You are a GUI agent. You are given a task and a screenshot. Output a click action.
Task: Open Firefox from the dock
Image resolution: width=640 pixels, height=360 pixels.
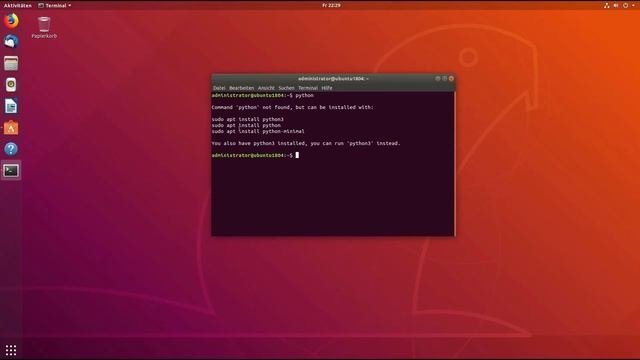(x=11, y=20)
